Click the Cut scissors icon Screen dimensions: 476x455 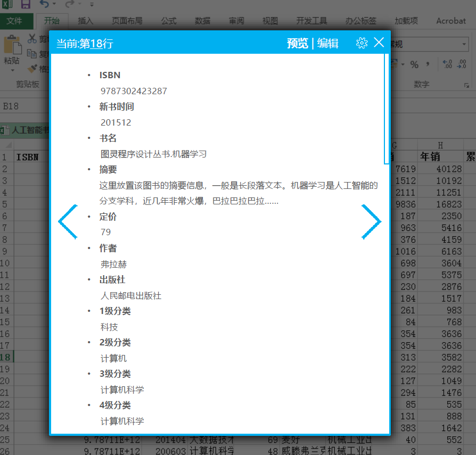pyautogui.click(x=32, y=39)
